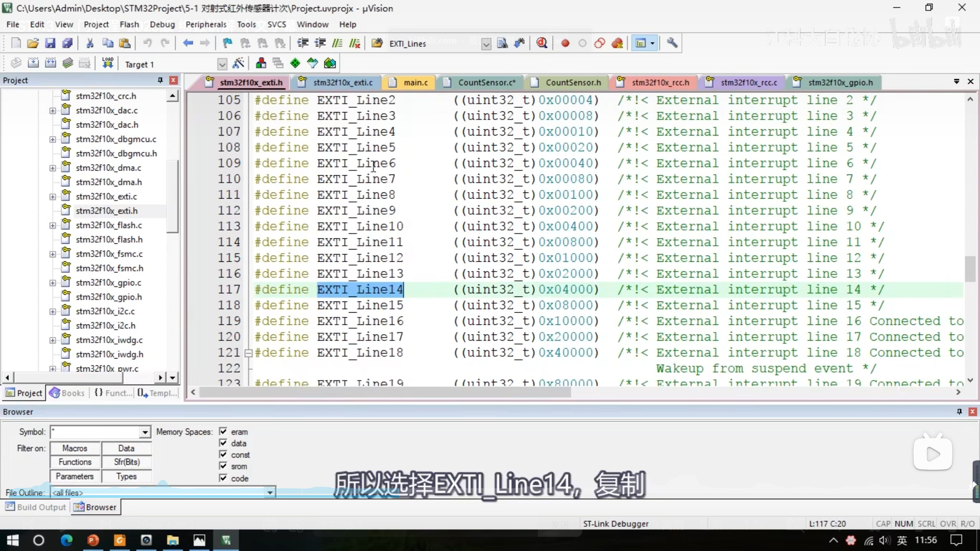Click the Navigate Backwards arrow icon

(x=188, y=43)
